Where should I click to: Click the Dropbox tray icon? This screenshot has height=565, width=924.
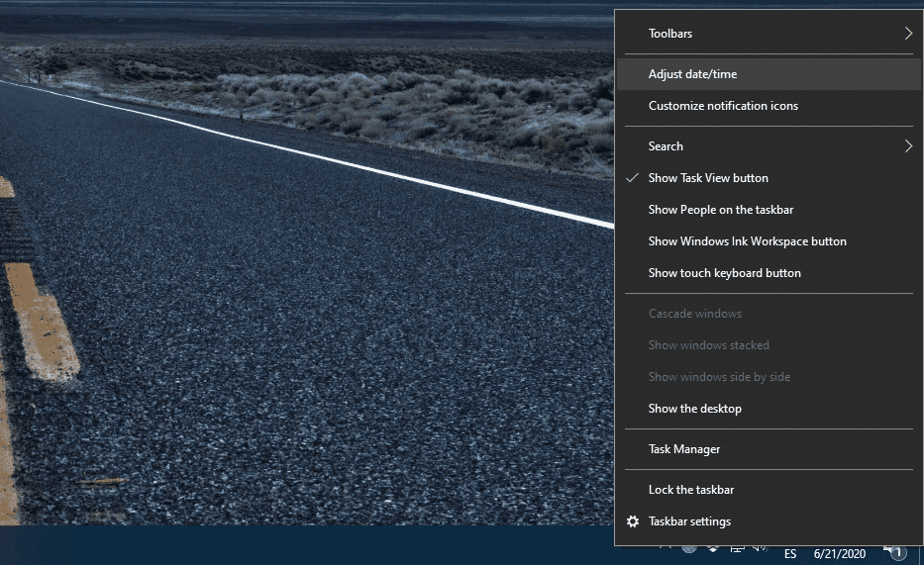(x=712, y=548)
